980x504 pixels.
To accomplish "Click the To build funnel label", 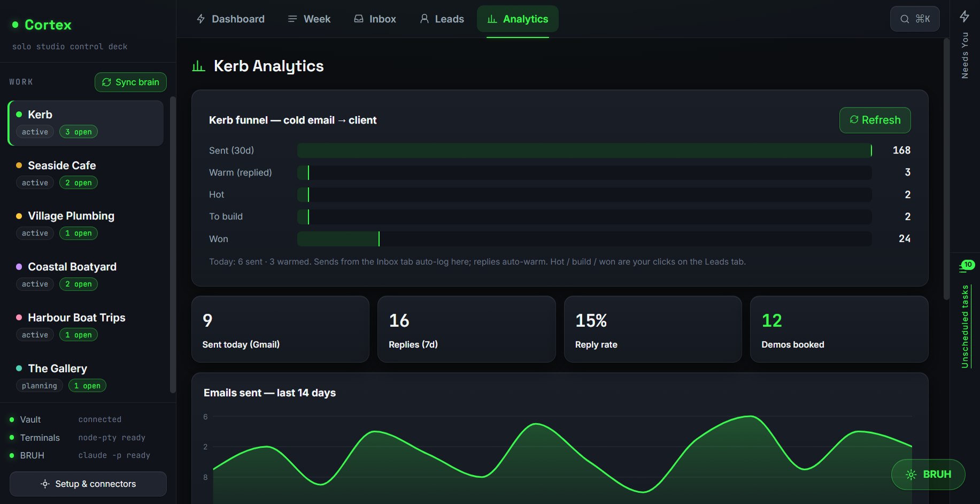I will pyautogui.click(x=226, y=217).
